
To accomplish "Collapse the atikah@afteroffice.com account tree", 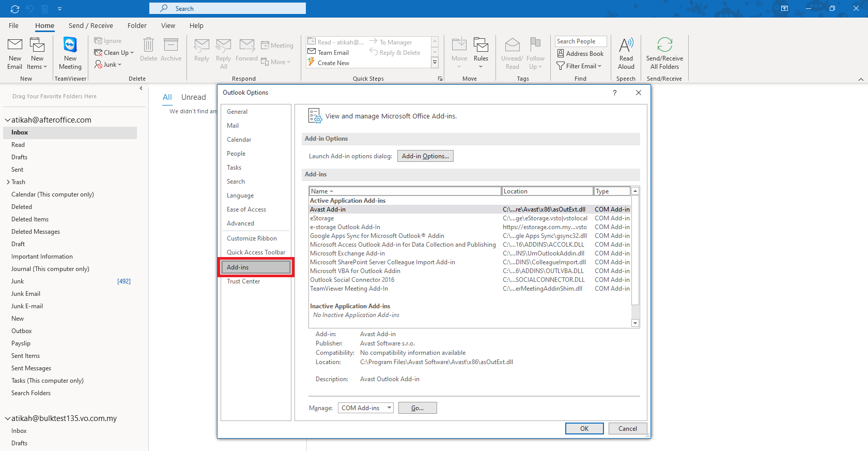I will [x=8, y=120].
